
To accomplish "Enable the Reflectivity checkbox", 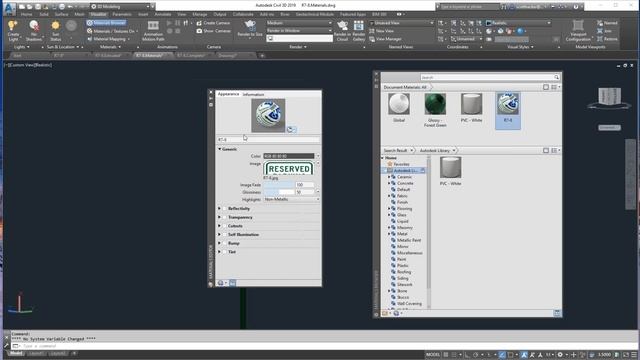I will click(x=224, y=209).
